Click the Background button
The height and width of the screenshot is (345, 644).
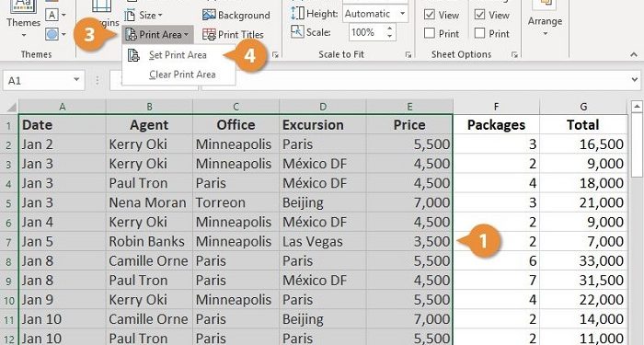236,16
